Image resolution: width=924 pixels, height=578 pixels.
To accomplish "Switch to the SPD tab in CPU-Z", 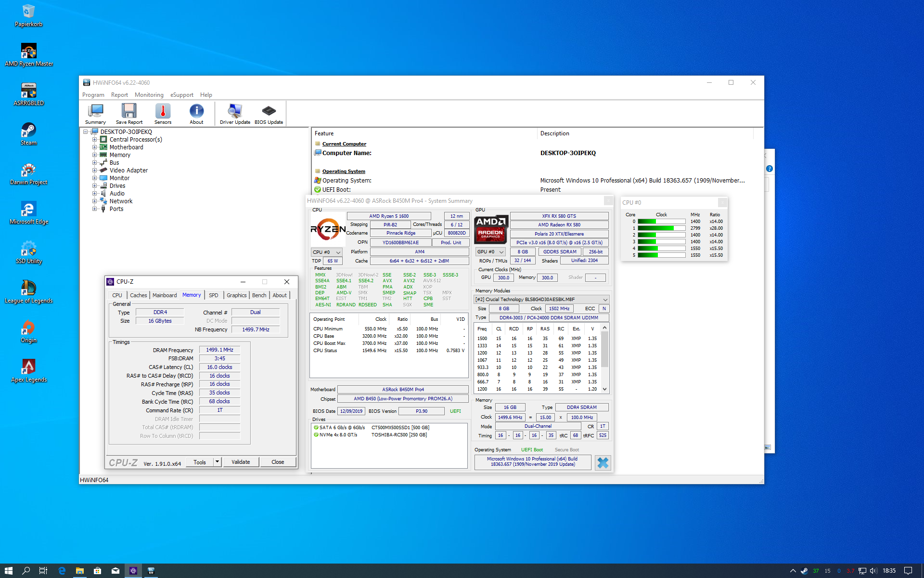I will point(213,295).
